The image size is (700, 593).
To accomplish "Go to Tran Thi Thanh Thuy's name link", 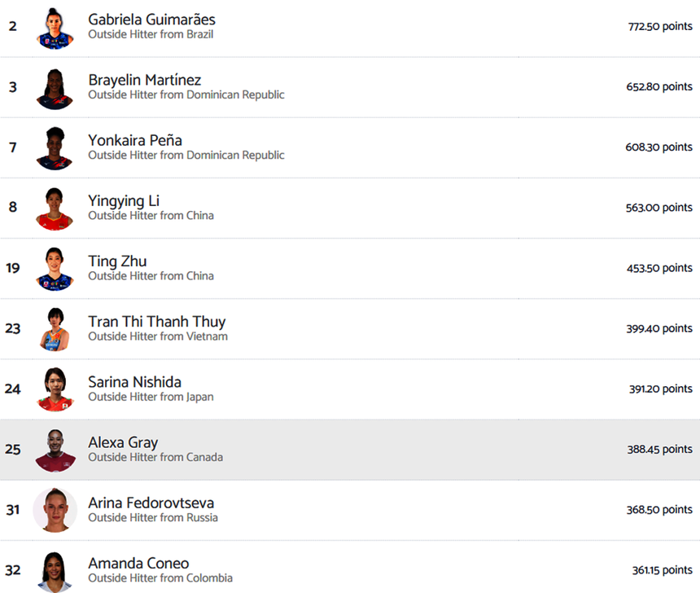I will (x=156, y=321).
